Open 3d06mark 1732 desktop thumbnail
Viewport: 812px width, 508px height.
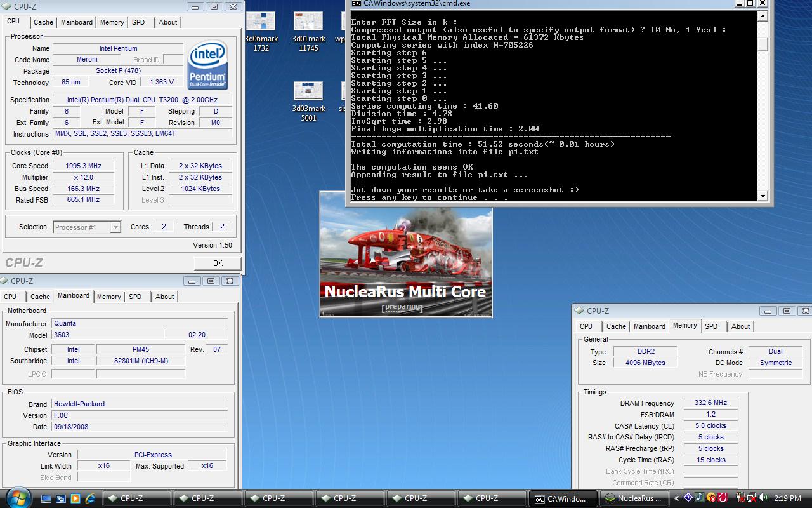pos(261,32)
